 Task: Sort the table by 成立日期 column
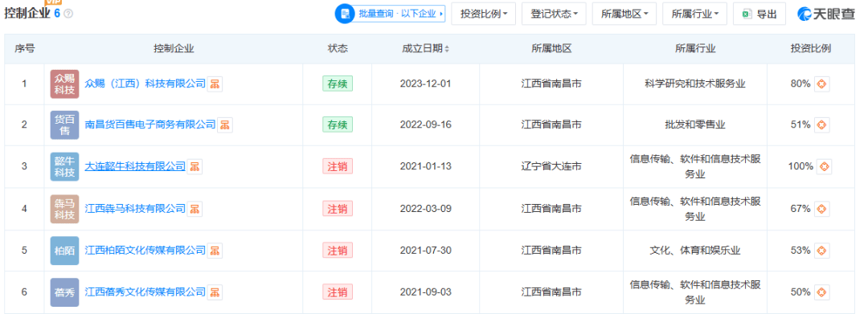[426, 49]
